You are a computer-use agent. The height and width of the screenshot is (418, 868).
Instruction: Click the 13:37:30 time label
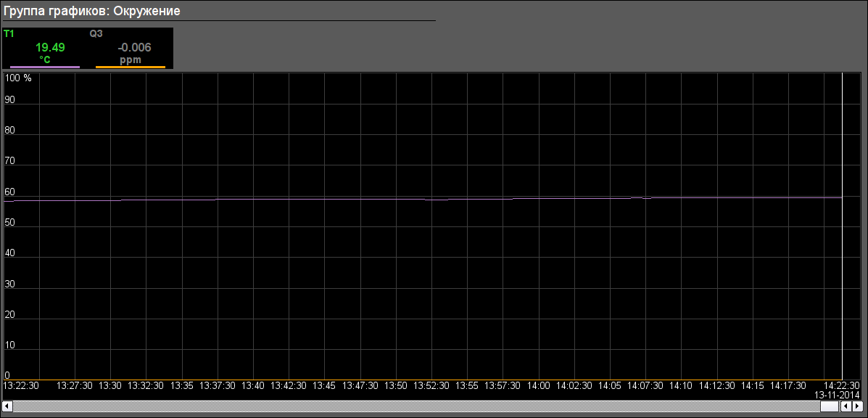pos(218,385)
